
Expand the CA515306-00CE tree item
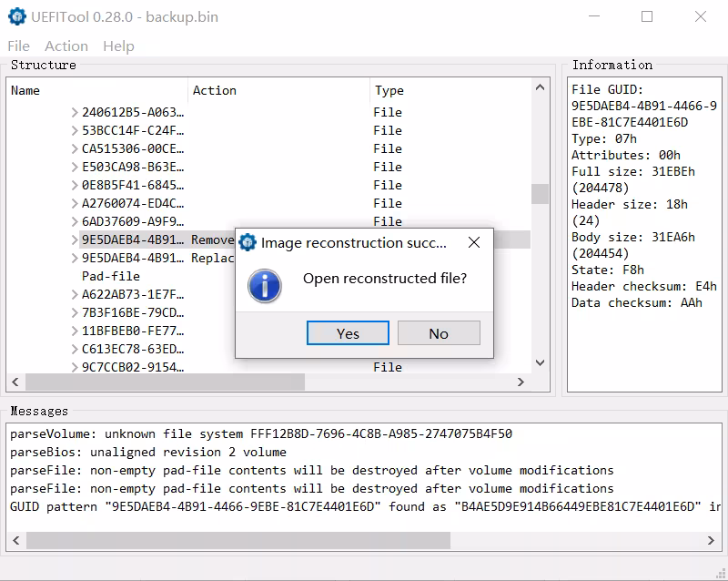click(x=75, y=148)
